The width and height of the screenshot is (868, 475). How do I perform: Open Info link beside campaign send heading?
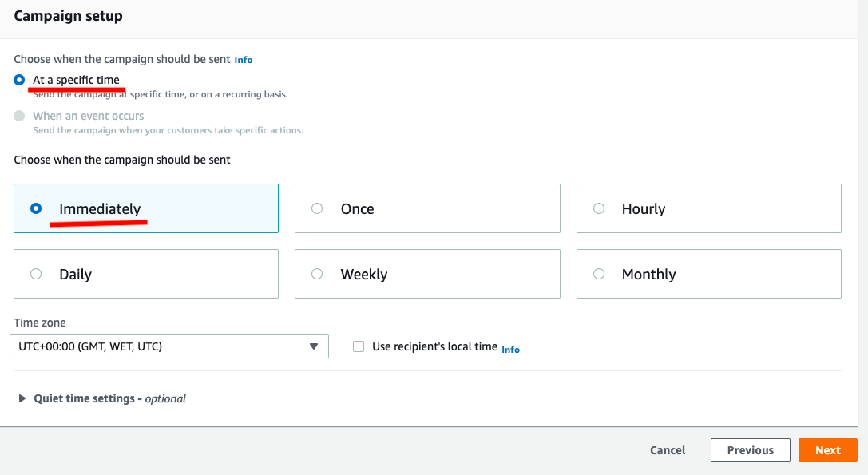[243, 60]
